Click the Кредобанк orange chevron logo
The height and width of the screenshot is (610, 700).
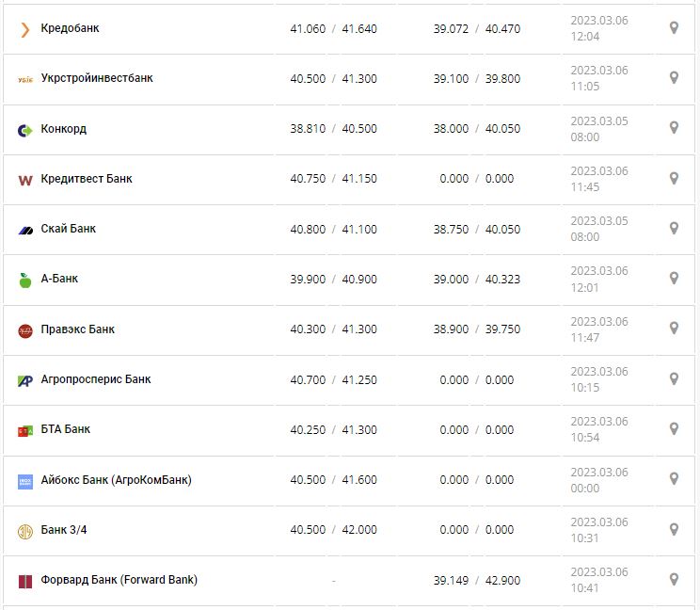[x=25, y=29]
